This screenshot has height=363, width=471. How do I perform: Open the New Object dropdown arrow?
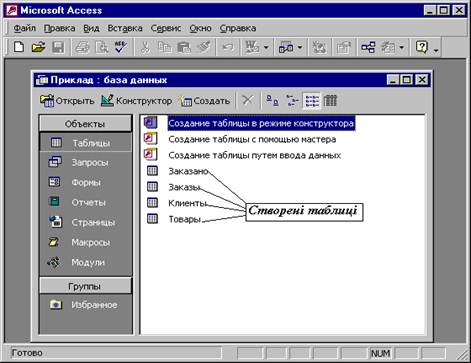402,47
